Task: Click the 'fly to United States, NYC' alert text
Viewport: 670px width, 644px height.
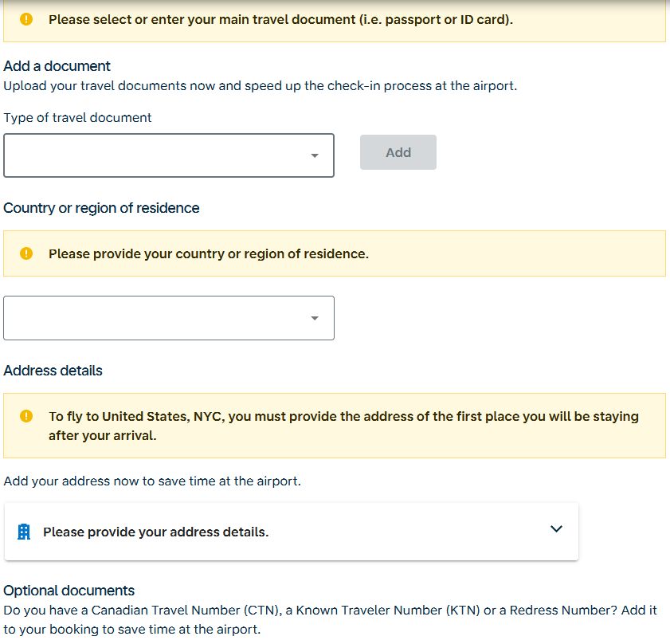Action: (343, 426)
